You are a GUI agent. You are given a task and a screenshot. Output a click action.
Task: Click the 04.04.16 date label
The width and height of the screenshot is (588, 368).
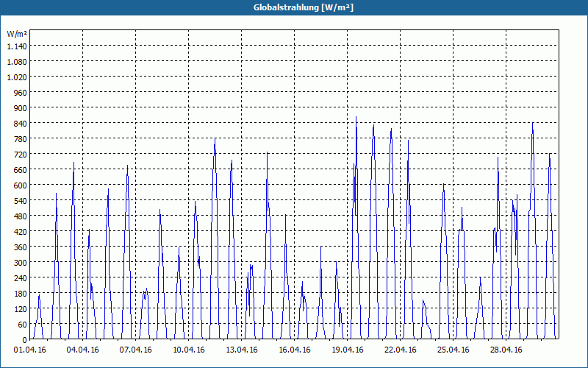click(x=83, y=350)
